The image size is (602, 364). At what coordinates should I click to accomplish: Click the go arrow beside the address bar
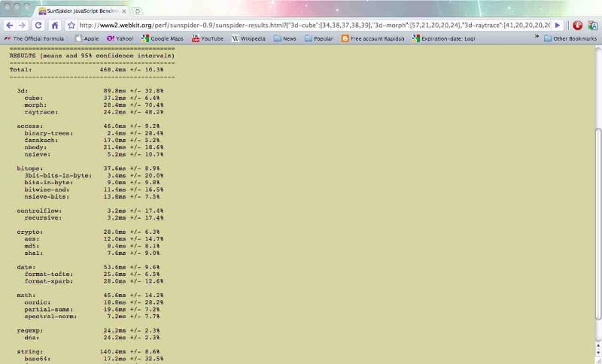[x=558, y=26]
